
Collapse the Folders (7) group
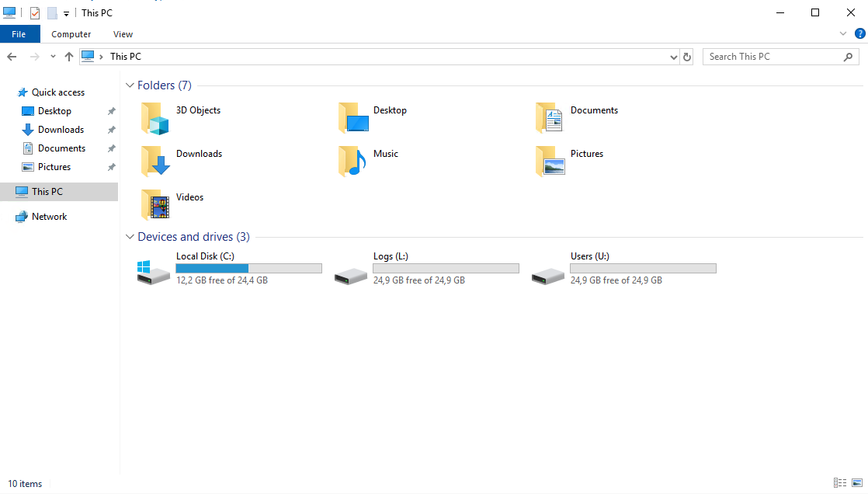pos(130,85)
